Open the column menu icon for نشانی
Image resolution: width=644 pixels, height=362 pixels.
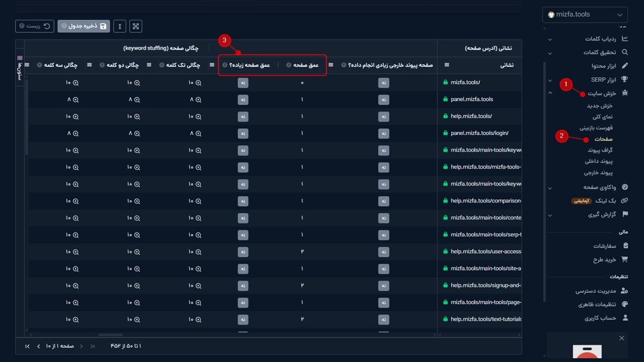447,65
